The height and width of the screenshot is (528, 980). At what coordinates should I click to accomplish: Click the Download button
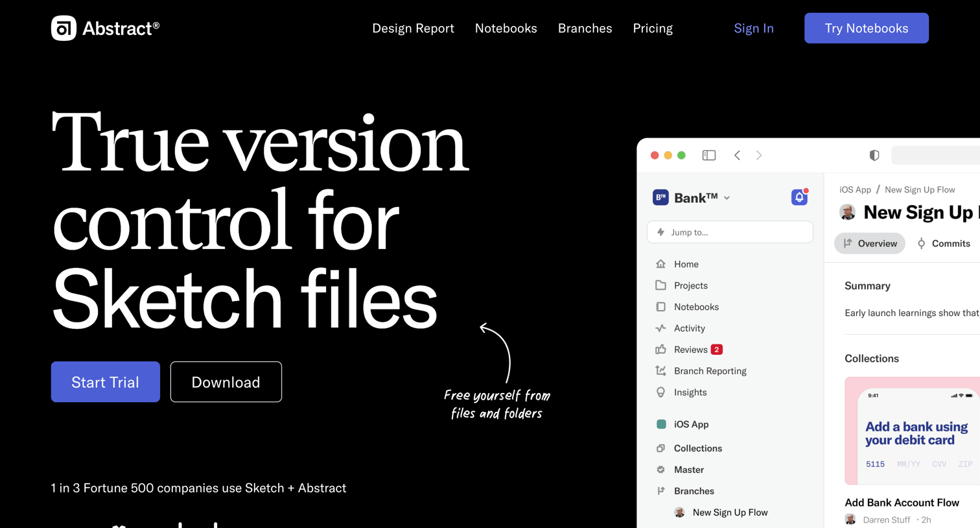tap(226, 382)
